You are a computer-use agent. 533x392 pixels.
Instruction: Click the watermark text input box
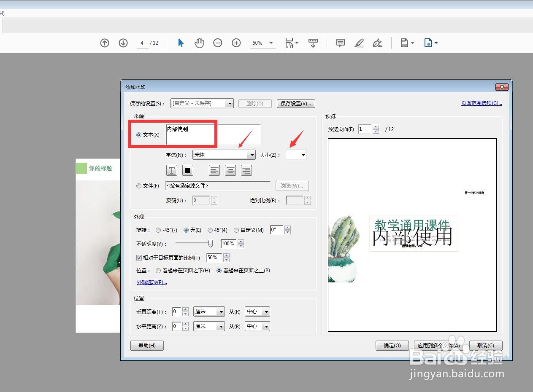click(213, 135)
